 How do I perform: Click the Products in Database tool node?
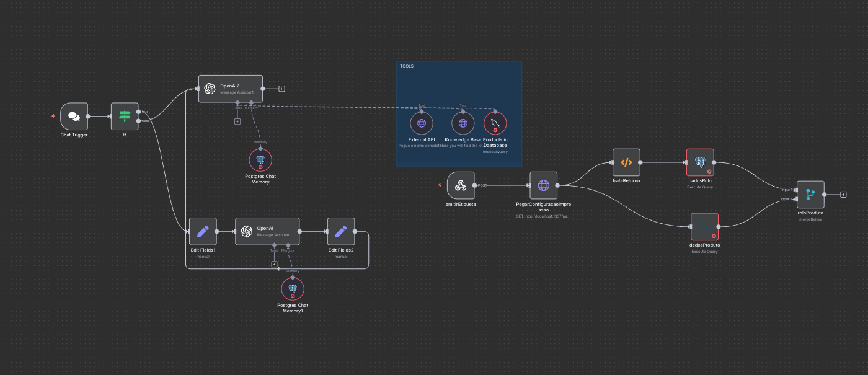coord(495,123)
